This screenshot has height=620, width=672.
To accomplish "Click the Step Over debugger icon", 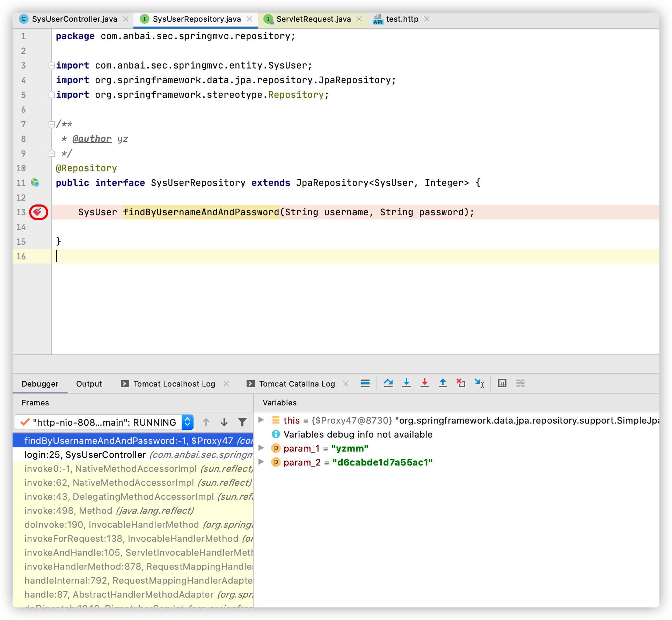I will pos(388,383).
